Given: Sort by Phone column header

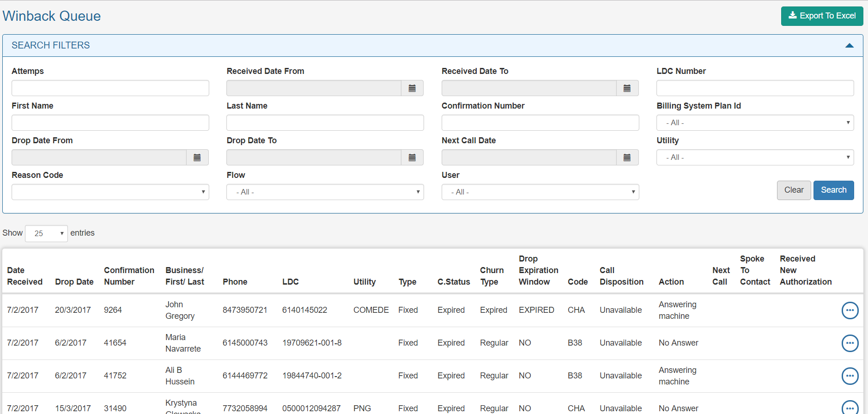Looking at the screenshot, I should click(235, 282).
